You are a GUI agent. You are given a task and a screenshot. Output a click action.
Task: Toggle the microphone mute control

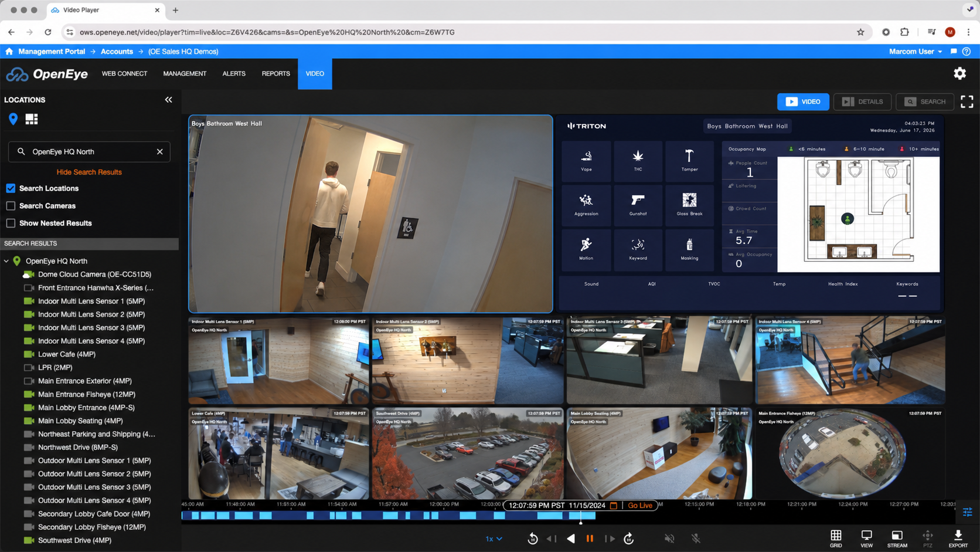696,539
